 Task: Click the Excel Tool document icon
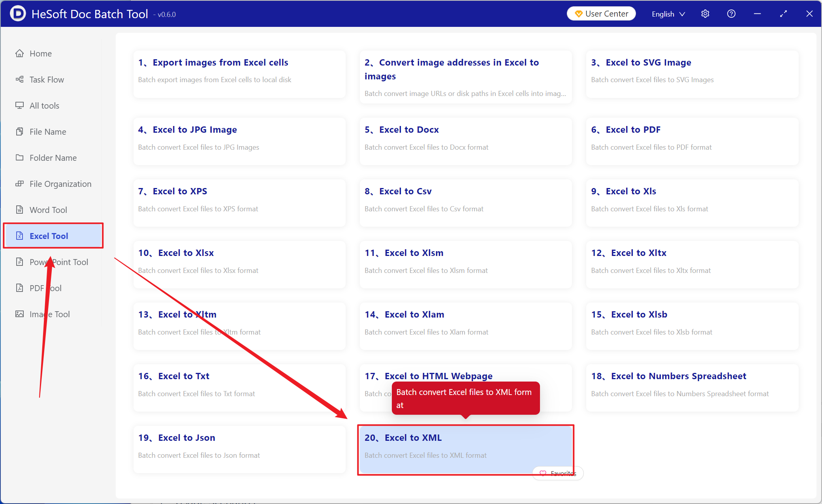(19, 236)
